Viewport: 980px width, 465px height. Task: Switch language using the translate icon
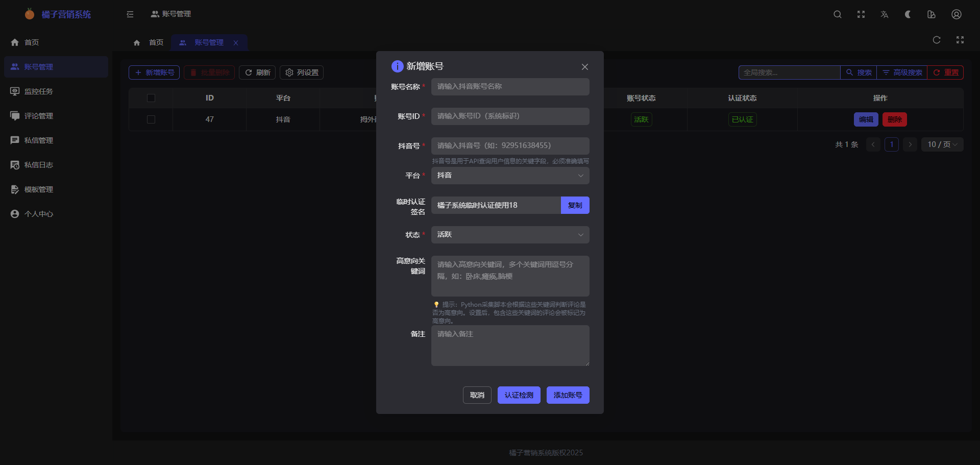885,14
